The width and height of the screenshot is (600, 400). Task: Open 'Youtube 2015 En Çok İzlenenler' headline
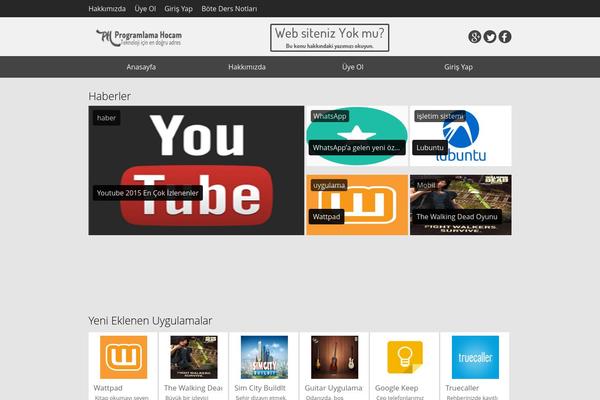click(x=148, y=193)
